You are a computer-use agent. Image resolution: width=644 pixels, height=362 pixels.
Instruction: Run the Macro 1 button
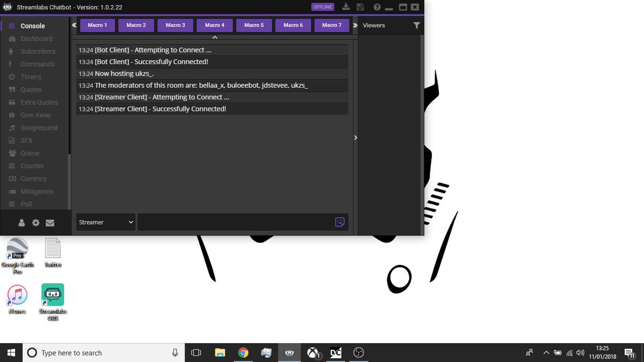pos(97,25)
